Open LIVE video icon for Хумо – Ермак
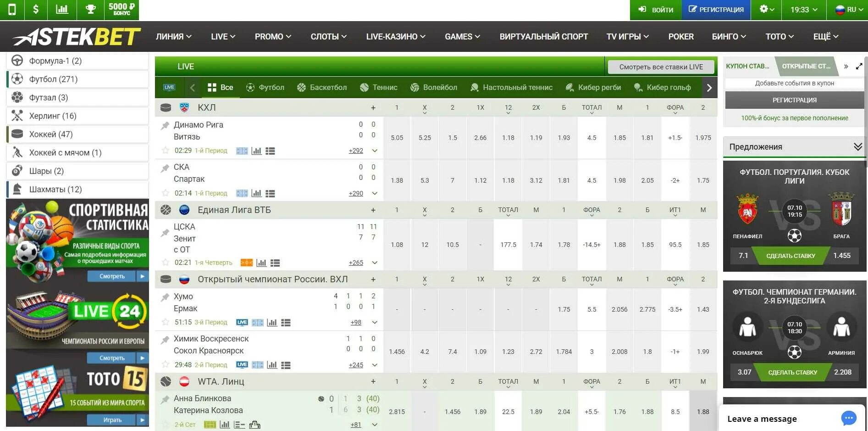Viewport: 868px width, 431px height. click(242, 323)
